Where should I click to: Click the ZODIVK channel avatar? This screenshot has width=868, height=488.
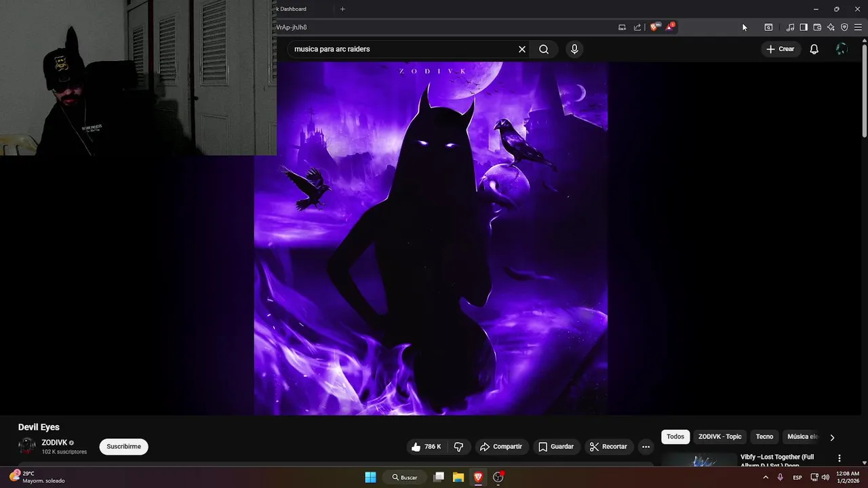pyautogui.click(x=27, y=446)
